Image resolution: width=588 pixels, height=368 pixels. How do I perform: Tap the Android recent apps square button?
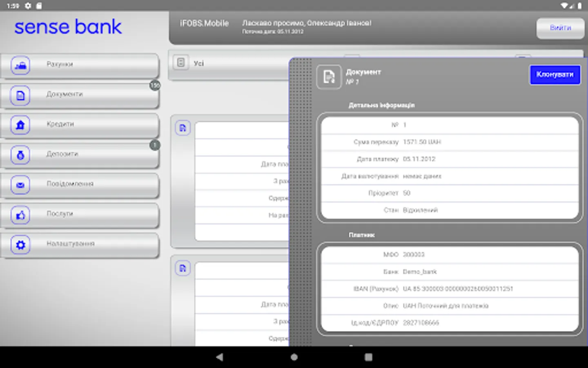368,357
